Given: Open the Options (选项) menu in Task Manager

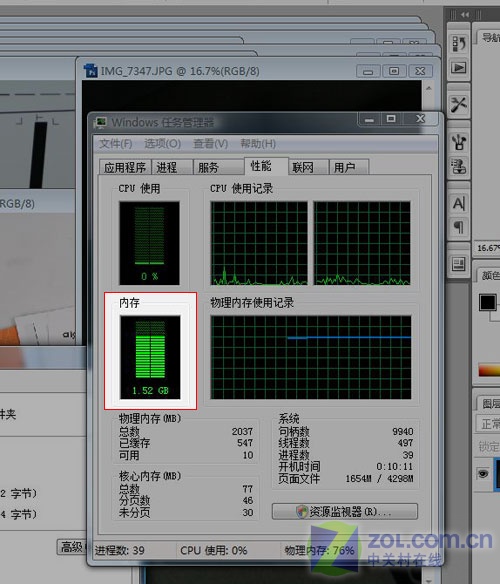Looking at the screenshot, I should click(x=162, y=144).
